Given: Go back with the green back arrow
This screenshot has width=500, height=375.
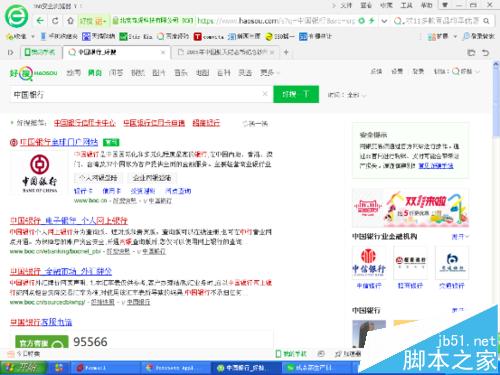Looking at the screenshot, I should [x=40, y=21].
